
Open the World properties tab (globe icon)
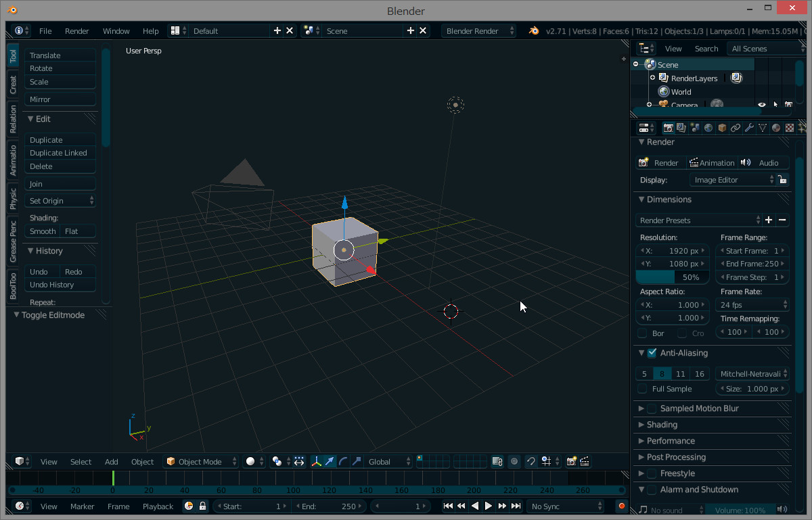pyautogui.click(x=708, y=128)
